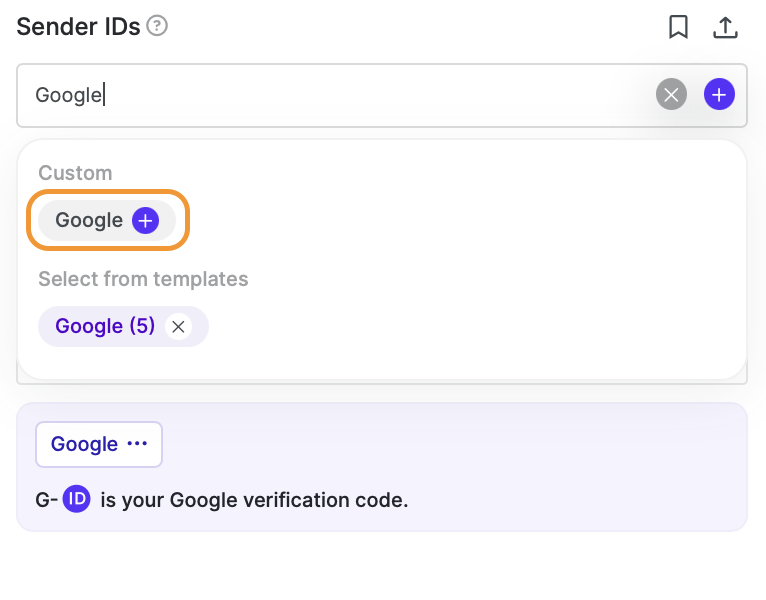The height and width of the screenshot is (600, 766).
Task: Open the three-dots menu on the Google tag
Action: pyautogui.click(x=137, y=444)
